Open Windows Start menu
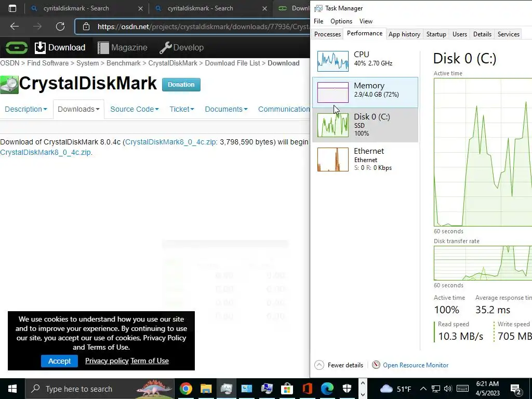The image size is (532, 399). coord(12,389)
